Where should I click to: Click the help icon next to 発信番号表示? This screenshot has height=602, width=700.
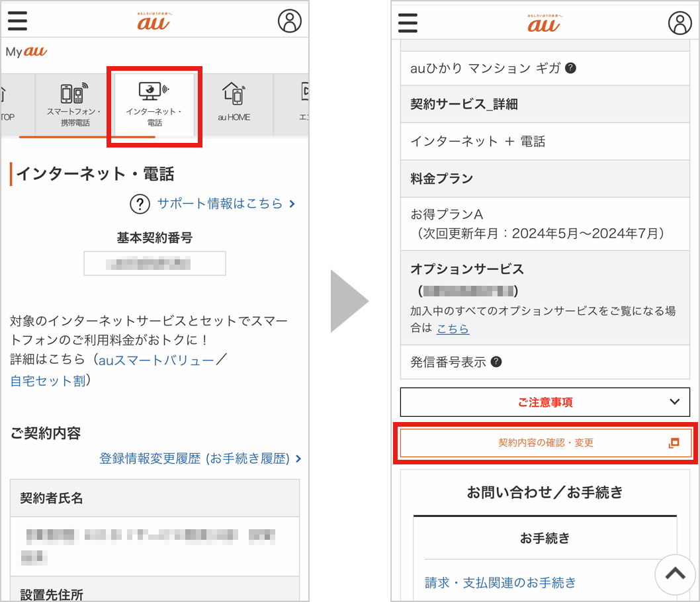tap(497, 362)
